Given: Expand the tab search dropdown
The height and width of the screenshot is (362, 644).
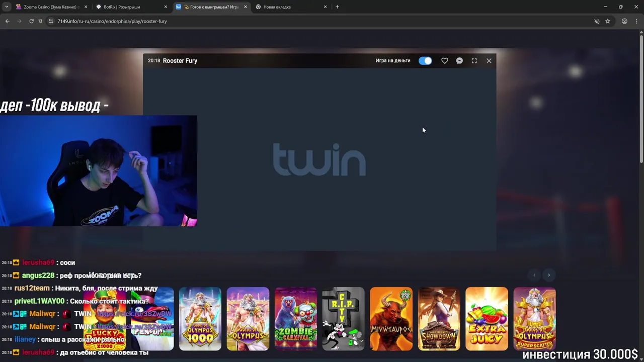Looking at the screenshot, I should click(6, 7).
